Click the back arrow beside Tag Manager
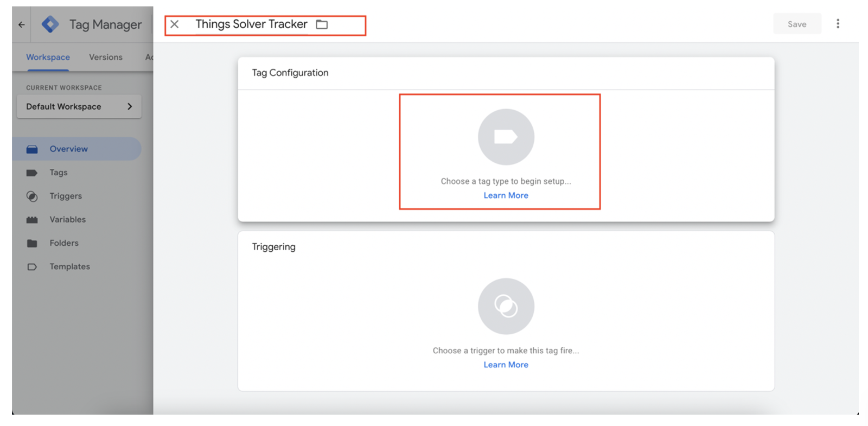Screen dimensions: 868x426 click(x=21, y=24)
